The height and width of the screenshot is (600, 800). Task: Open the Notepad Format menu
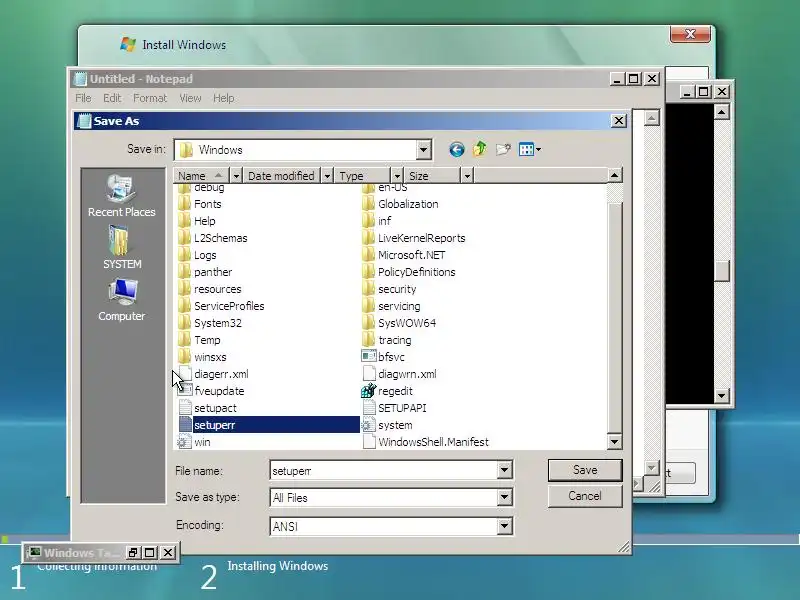click(x=150, y=98)
